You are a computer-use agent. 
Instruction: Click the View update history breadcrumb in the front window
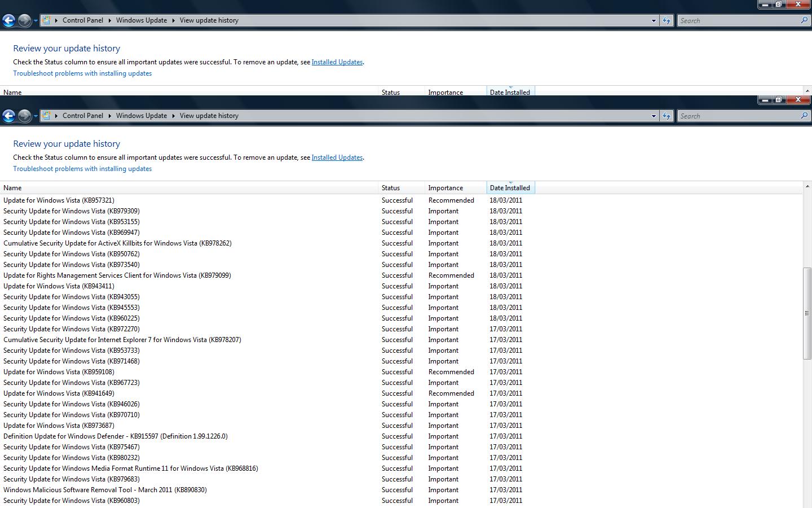209,116
